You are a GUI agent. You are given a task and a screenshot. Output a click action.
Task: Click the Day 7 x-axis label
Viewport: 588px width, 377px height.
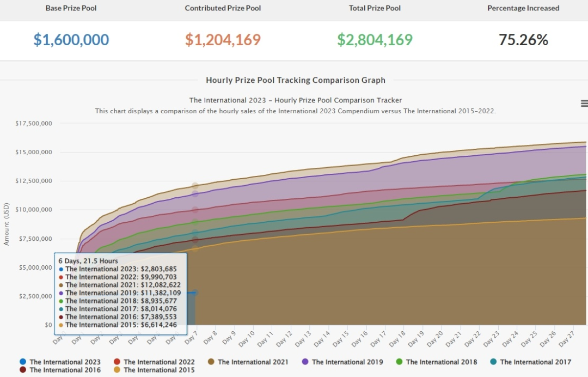[x=191, y=338]
